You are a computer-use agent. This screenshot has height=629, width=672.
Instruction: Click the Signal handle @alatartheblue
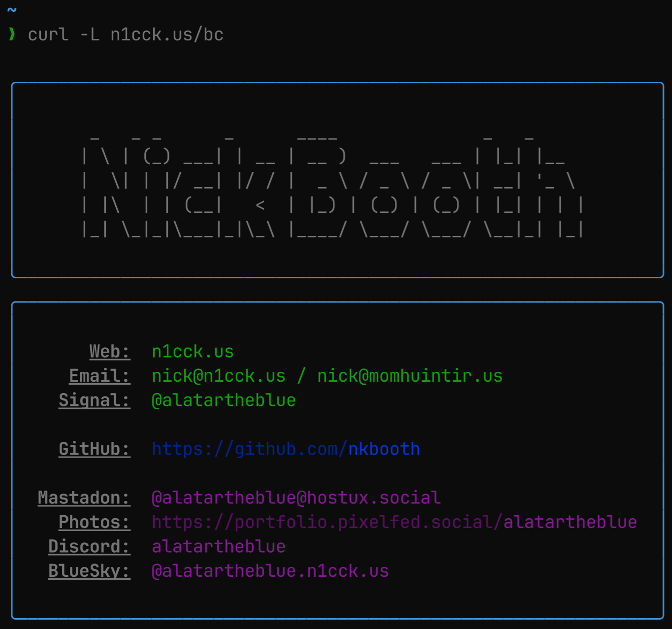224,400
